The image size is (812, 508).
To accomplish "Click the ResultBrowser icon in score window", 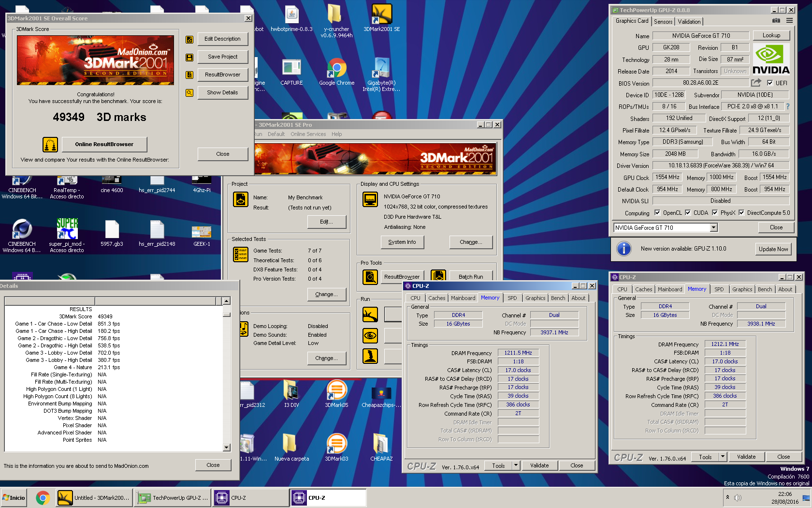I will point(189,75).
